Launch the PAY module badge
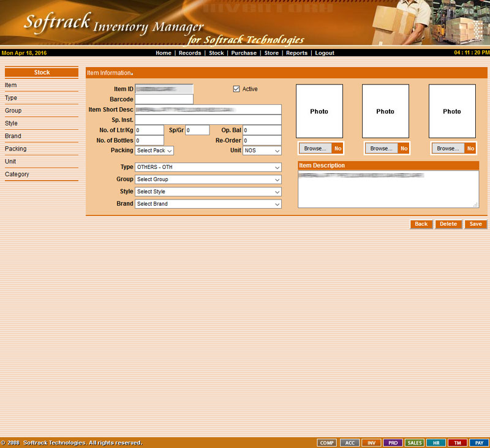Image resolution: width=490 pixels, height=448 pixels. coord(479,442)
